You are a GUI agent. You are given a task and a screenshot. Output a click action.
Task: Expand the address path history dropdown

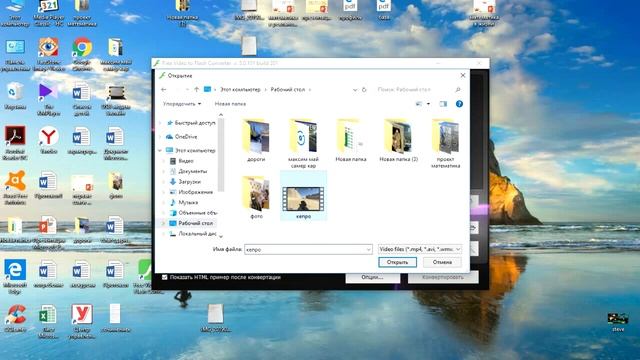355,89
